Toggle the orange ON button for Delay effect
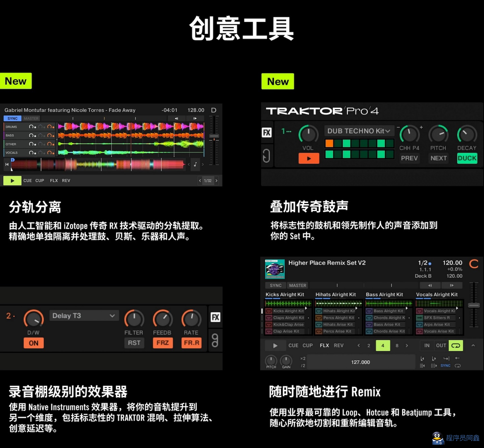 (34, 343)
